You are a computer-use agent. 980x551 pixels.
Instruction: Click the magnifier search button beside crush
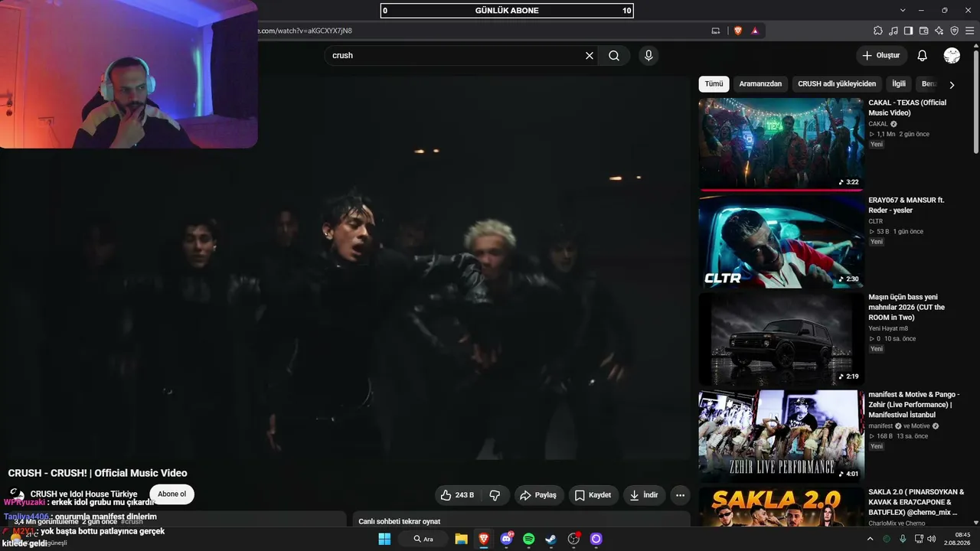coord(614,55)
